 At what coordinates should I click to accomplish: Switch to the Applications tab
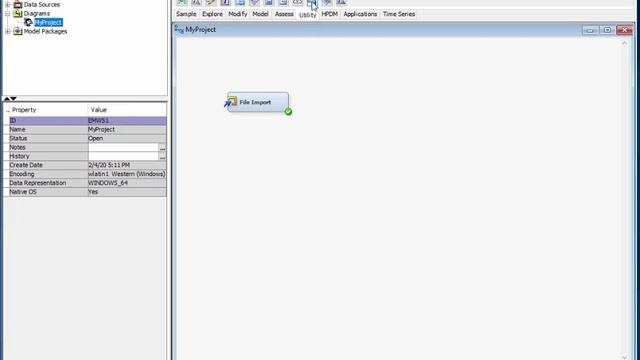[360, 14]
